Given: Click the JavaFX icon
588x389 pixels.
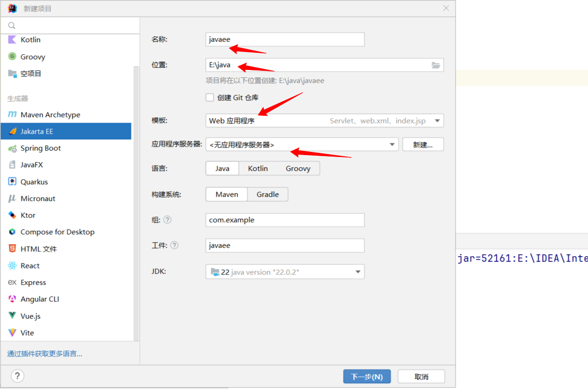Looking at the screenshot, I should [12, 165].
